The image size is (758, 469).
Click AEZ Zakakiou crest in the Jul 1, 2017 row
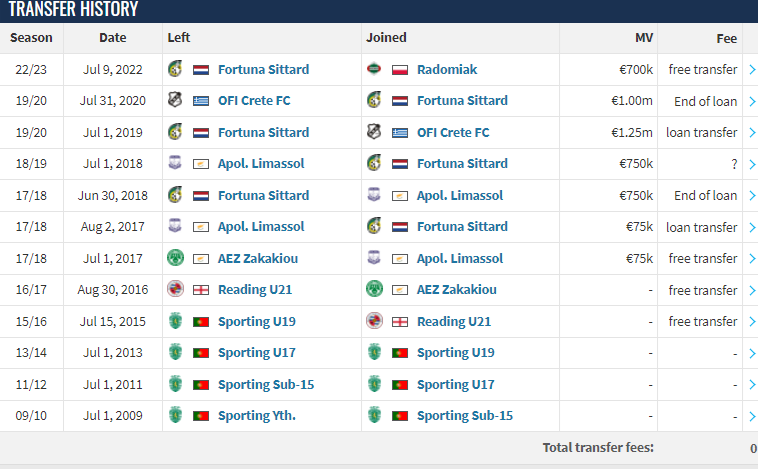175,258
